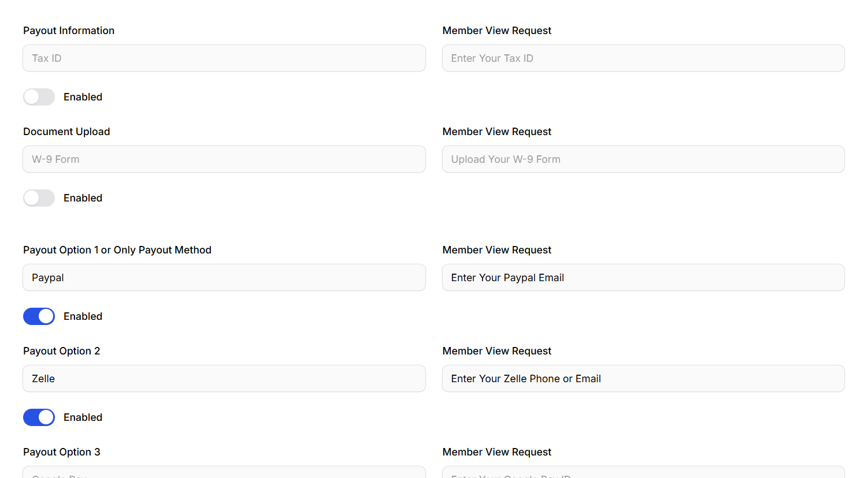Click the Payout Option 1 or Only Payout Method label
Image resolution: width=868 pixels, height=478 pixels.
[x=117, y=250]
